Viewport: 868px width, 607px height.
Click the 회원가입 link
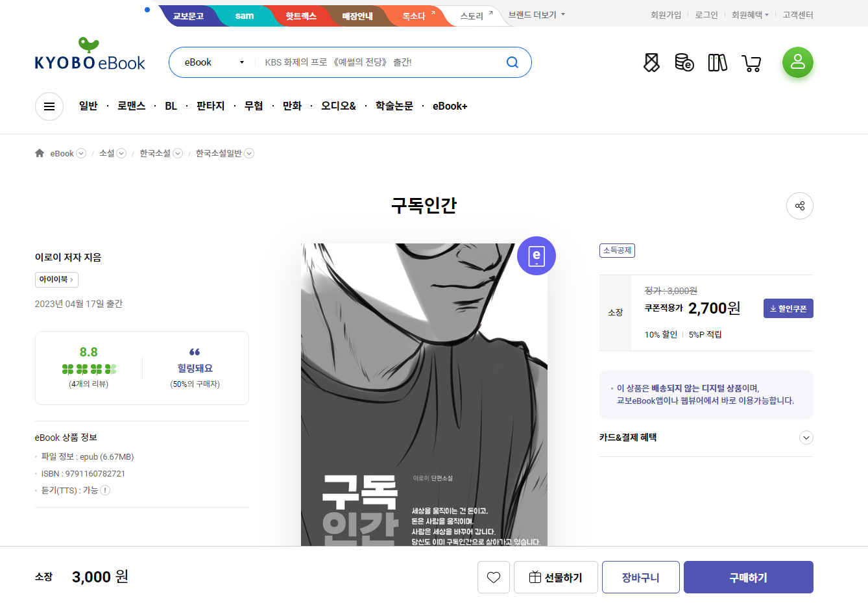click(666, 15)
